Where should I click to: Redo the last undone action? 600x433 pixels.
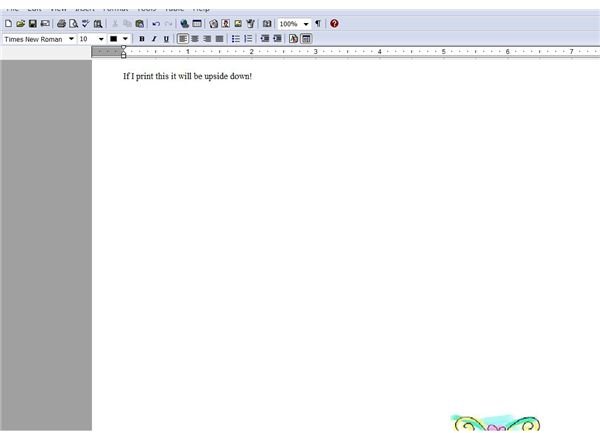pos(168,24)
